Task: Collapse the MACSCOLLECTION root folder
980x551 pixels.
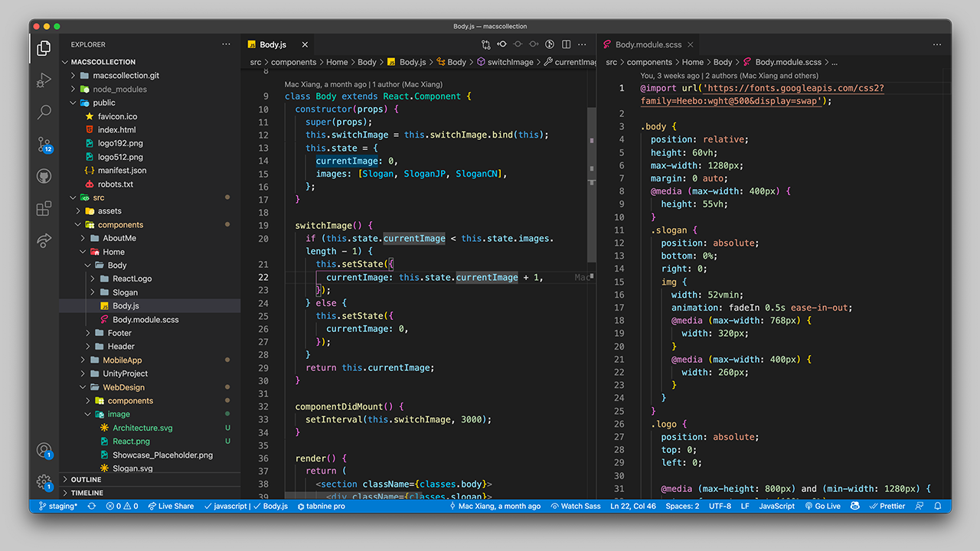Action: (x=150, y=62)
